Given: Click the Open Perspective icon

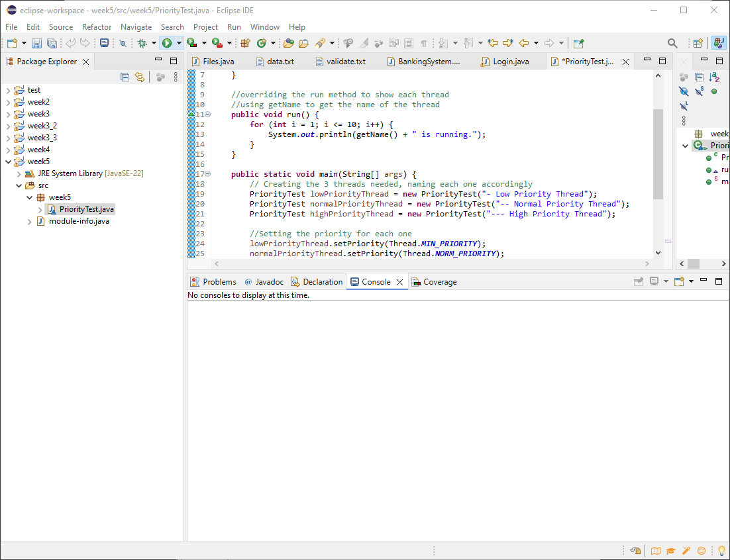Looking at the screenshot, I should (x=698, y=43).
